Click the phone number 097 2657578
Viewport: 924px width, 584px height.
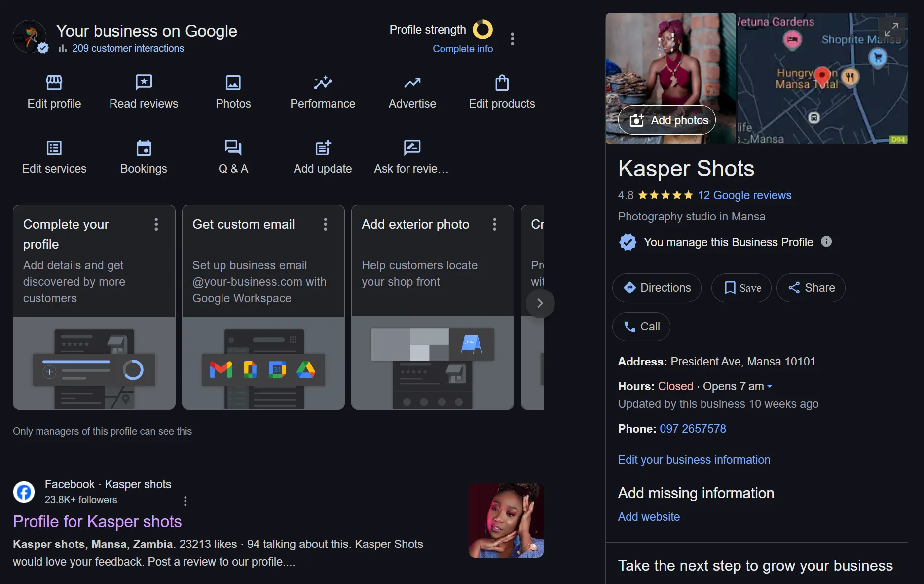coord(693,429)
